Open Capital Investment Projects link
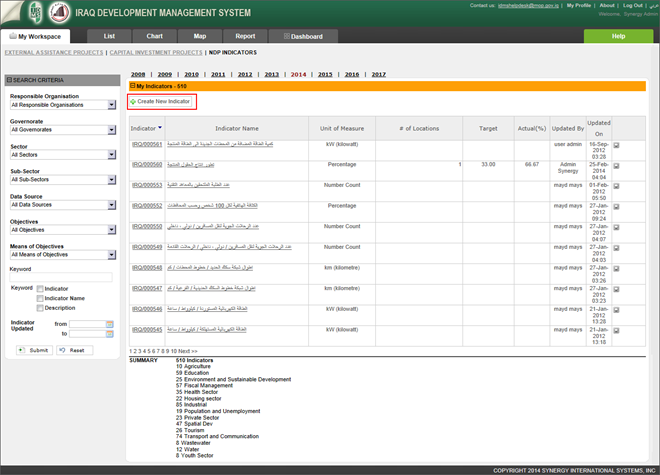The image size is (660, 475). click(x=156, y=53)
